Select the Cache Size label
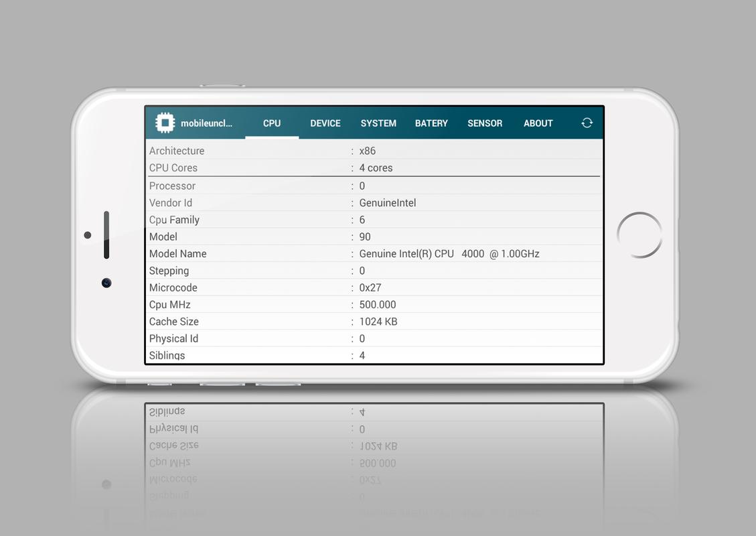The width and height of the screenshot is (756, 536). point(173,322)
